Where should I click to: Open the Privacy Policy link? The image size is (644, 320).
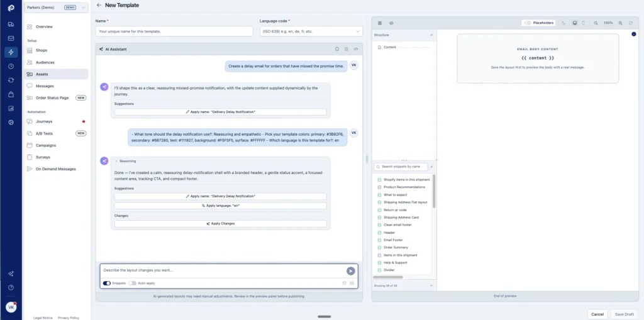[69, 318]
